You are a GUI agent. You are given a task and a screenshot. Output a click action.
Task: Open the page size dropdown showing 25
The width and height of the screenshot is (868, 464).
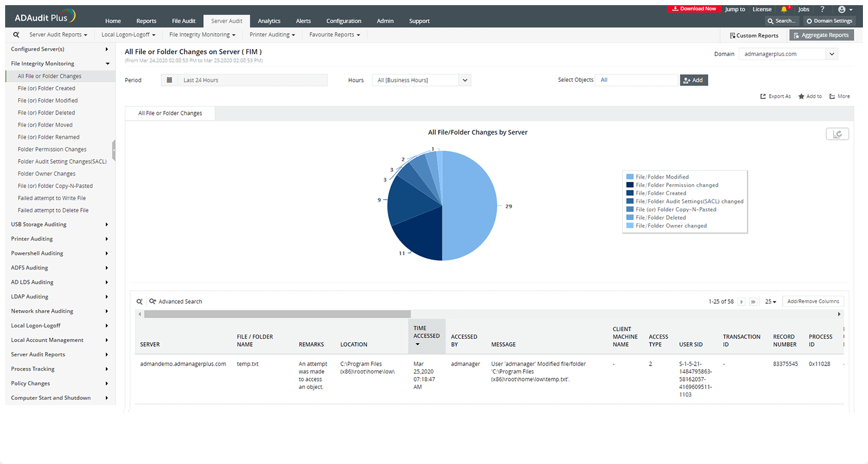(x=770, y=302)
